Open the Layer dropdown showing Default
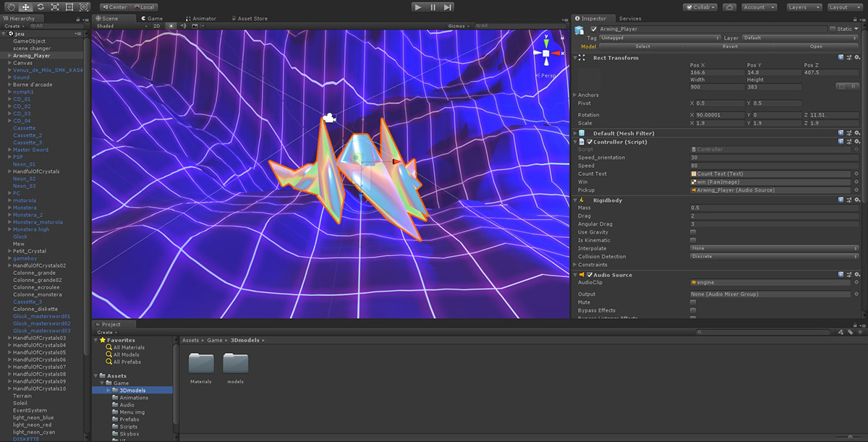The image size is (868, 442). (x=800, y=38)
